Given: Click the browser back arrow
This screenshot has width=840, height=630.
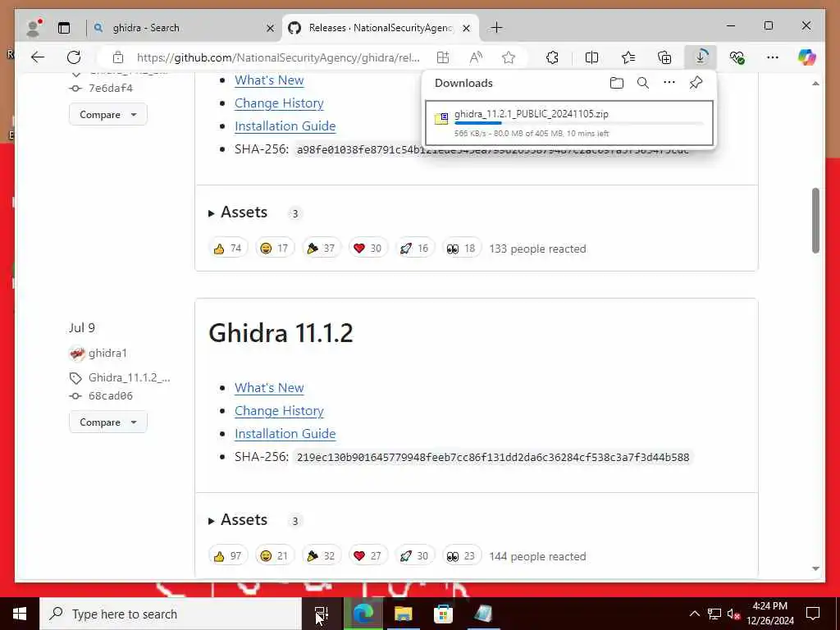Looking at the screenshot, I should [38, 57].
